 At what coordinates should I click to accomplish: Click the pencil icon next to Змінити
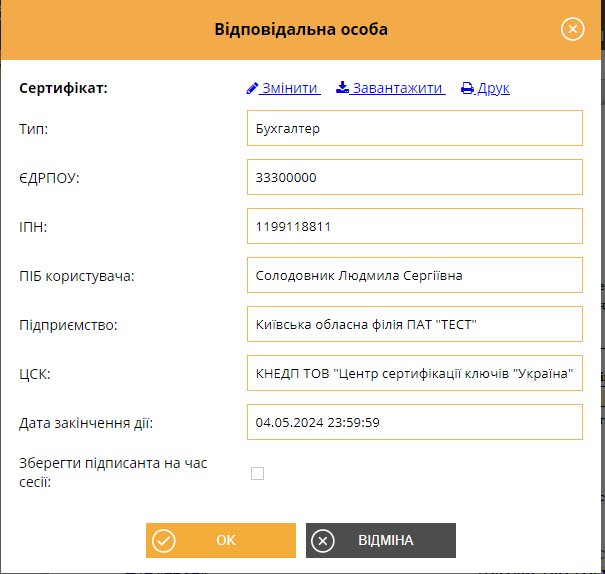(x=252, y=88)
